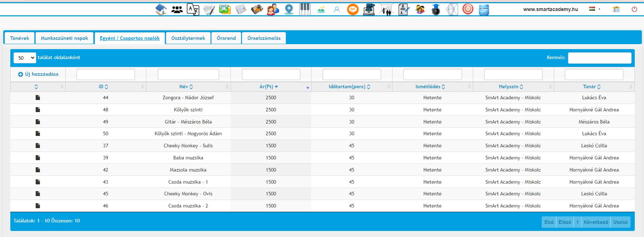Open the Hungarian flag language dropdown
This screenshot has height=237, width=644.
595,9
